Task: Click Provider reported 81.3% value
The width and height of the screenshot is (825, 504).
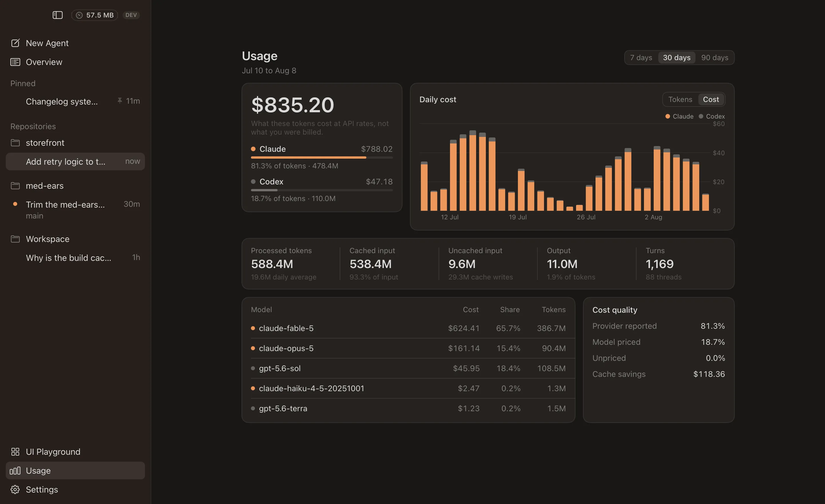Action: coord(712,326)
